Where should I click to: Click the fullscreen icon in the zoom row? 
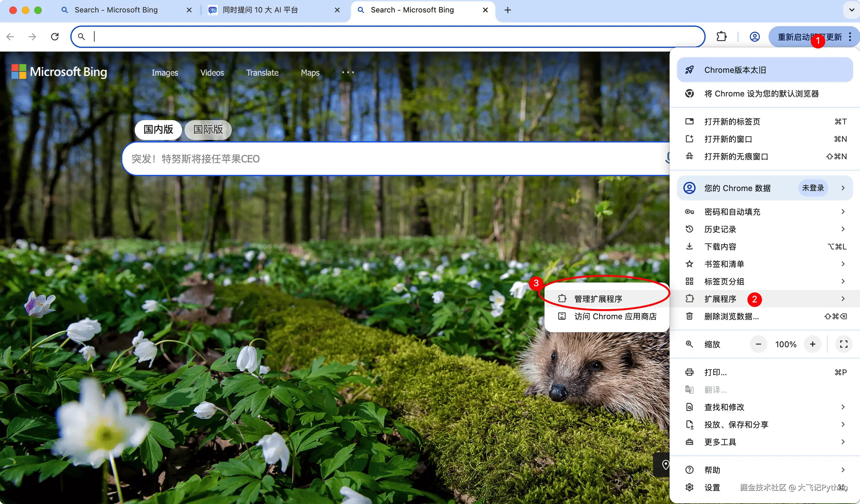pyautogui.click(x=843, y=344)
